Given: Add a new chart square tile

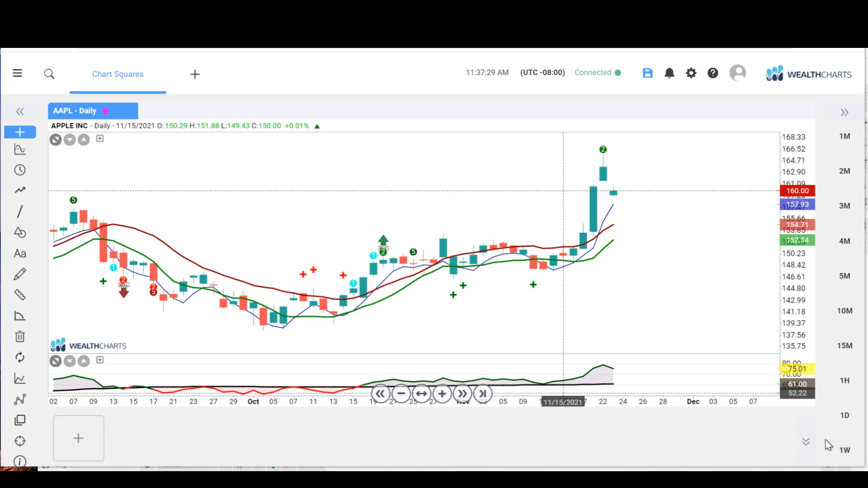Looking at the screenshot, I should click(78, 438).
